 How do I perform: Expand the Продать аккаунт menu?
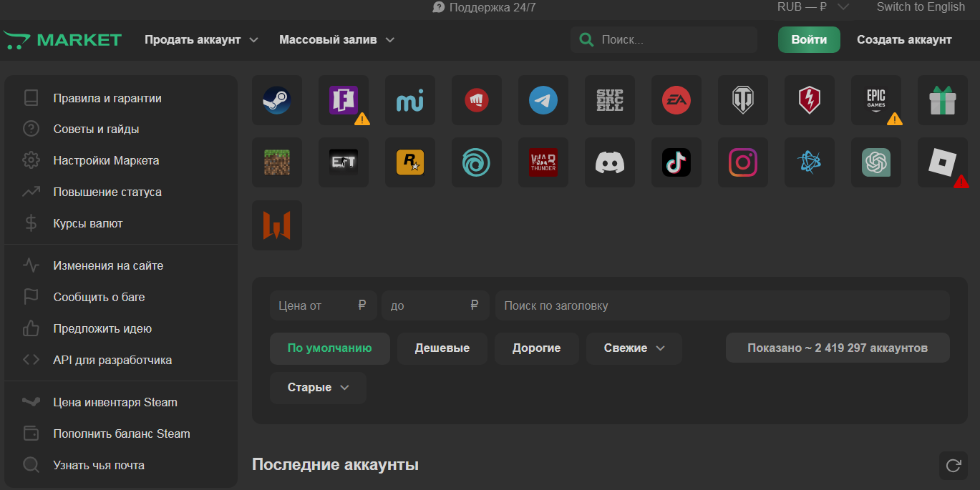click(201, 40)
